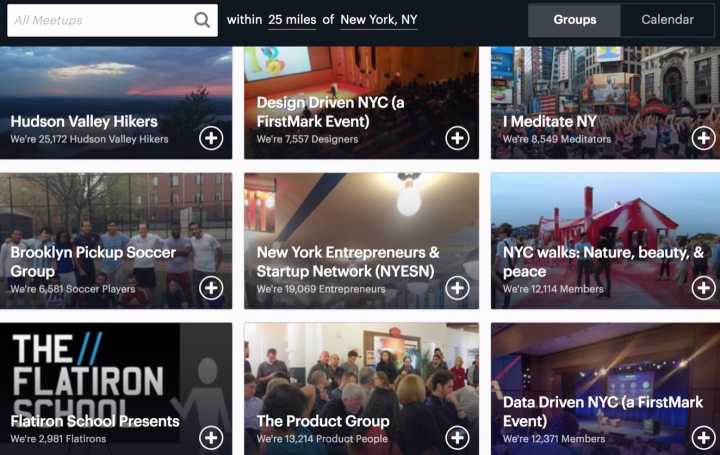Screen dimensions: 720x455
Task: Open The Product Group title link
Action: coord(322,421)
